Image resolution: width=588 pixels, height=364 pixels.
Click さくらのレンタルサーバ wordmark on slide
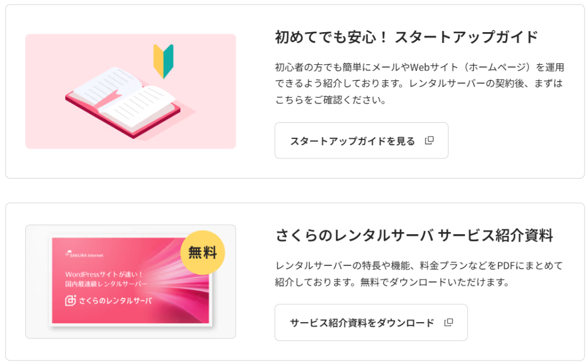(115, 300)
